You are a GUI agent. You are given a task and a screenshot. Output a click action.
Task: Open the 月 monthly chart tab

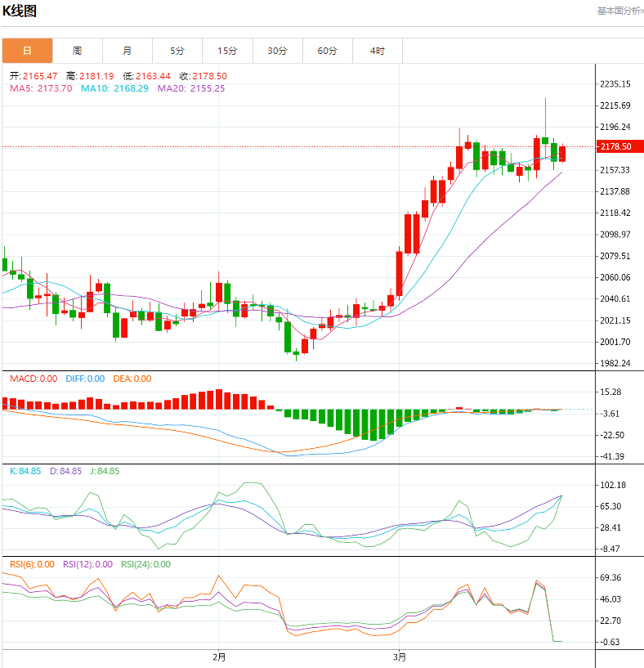tap(127, 51)
